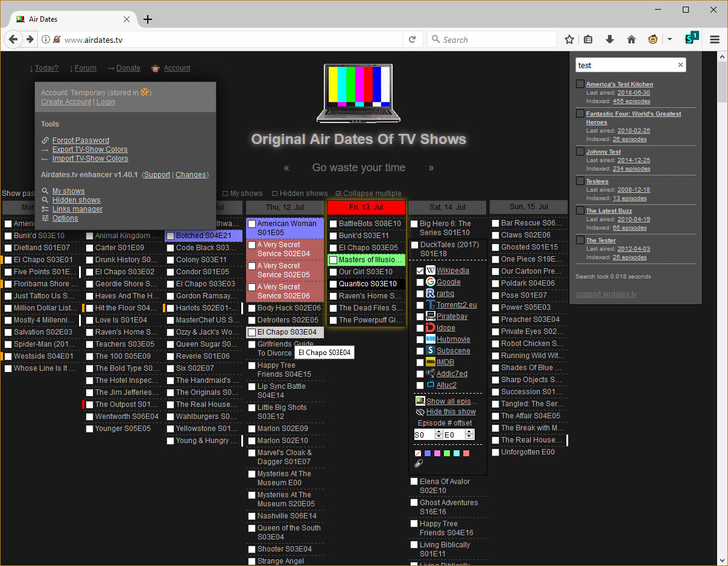The width and height of the screenshot is (728, 566).
Task: Open the Account menu link
Action: click(177, 68)
